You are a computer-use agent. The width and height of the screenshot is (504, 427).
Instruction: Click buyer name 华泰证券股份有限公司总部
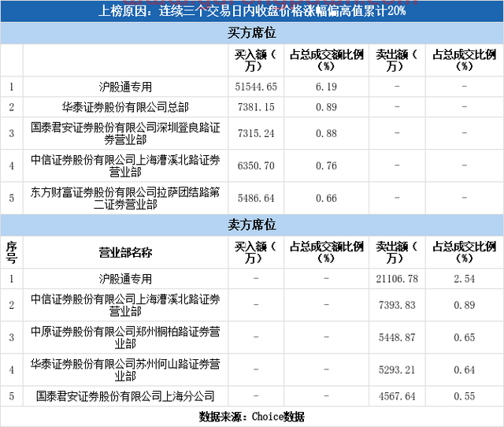pos(125,107)
